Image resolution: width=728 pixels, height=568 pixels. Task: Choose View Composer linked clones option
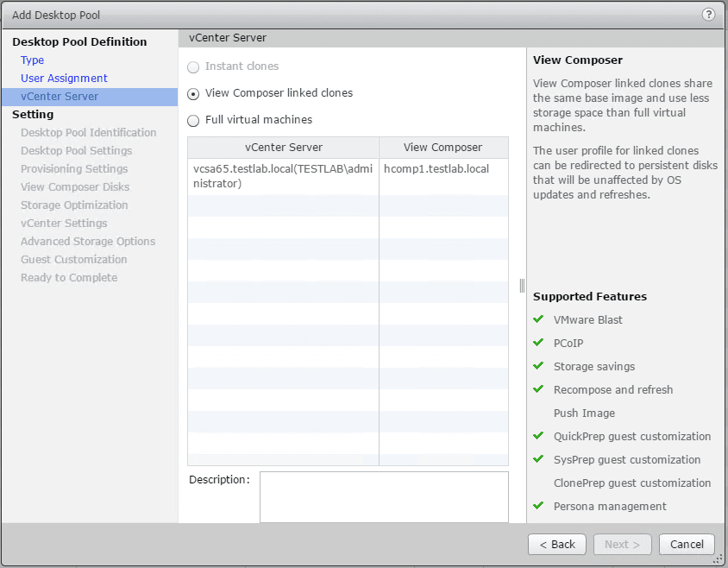tap(193, 93)
